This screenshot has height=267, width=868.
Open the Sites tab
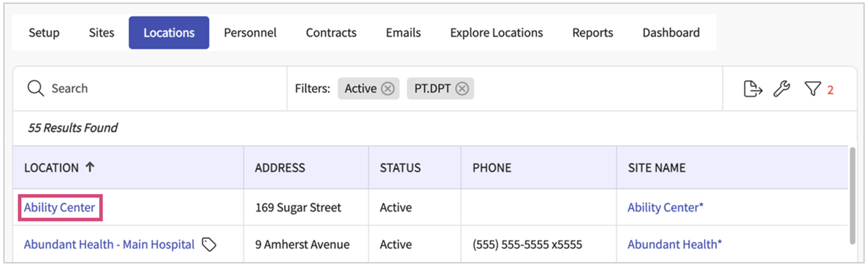coord(101,33)
